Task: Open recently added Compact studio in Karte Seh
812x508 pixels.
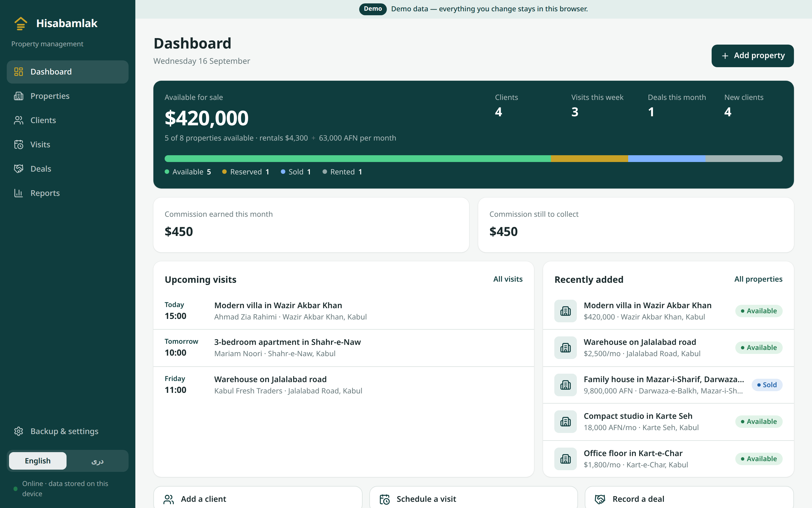Action: click(x=668, y=422)
